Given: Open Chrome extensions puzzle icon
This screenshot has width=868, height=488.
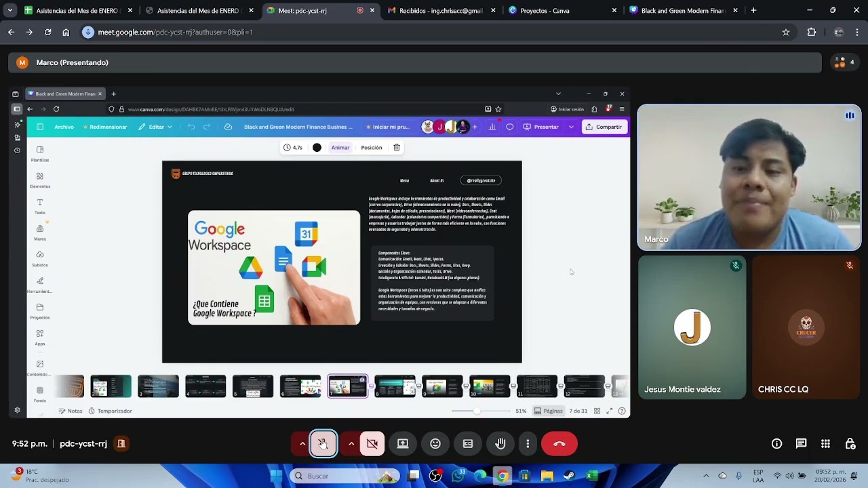Looking at the screenshot, I should pos(812,32).
